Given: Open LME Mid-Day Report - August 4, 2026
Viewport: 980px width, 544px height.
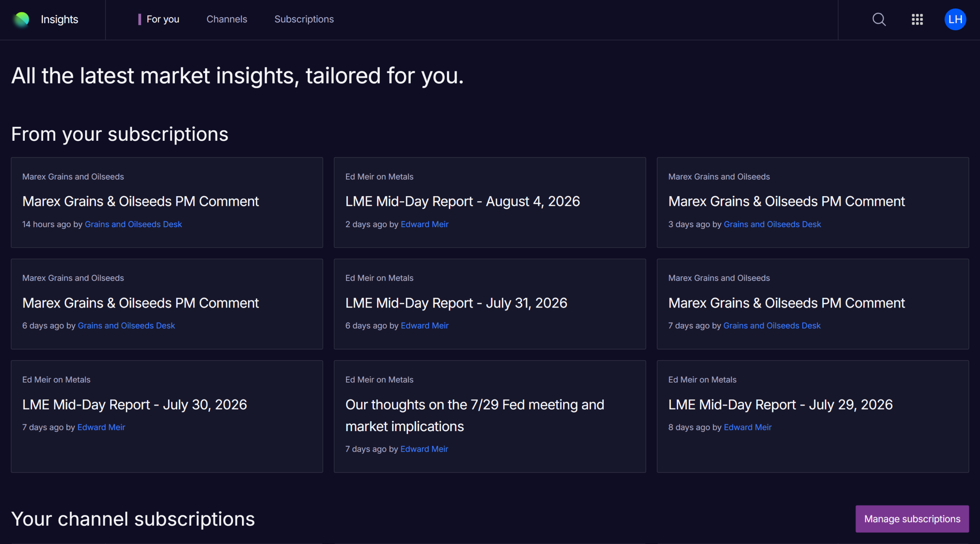Looking at the screenshot, I should 462,201.
